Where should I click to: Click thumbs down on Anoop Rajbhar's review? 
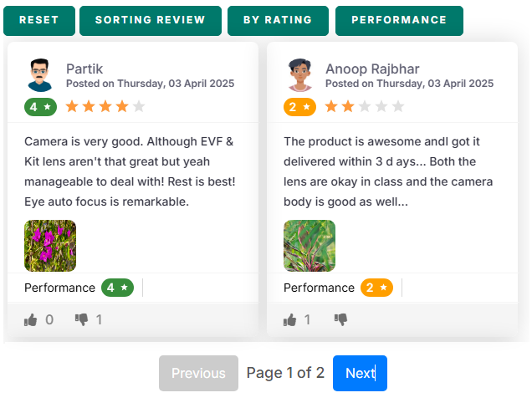coord(340,320)
